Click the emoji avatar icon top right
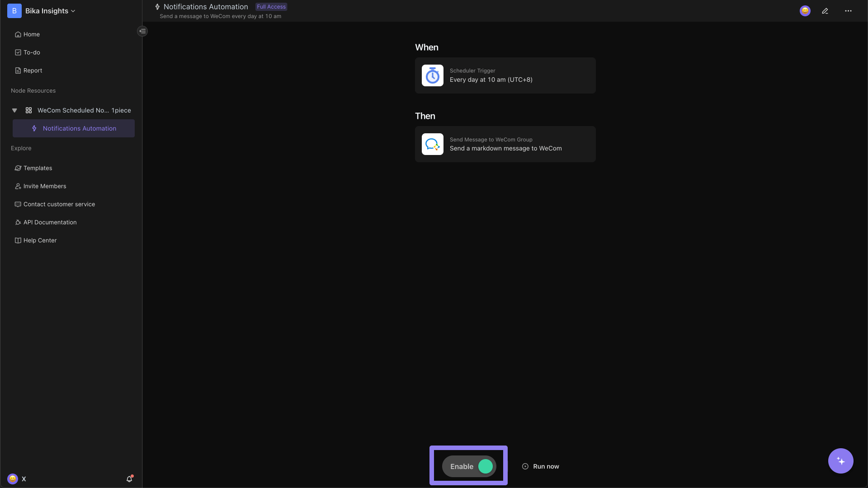The width and height of the screenshot is (868, 488). click(806, 11)
